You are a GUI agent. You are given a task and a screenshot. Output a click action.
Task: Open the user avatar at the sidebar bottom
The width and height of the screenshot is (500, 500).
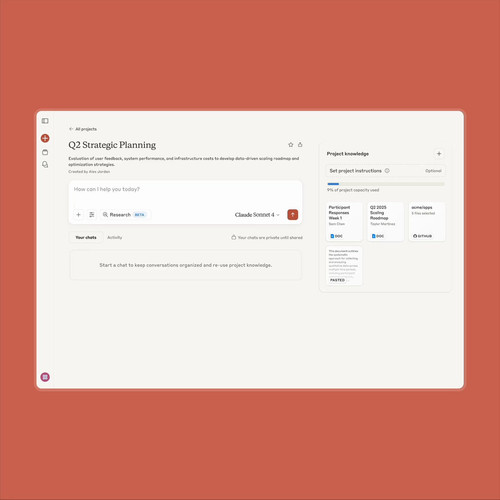(45, 377)
